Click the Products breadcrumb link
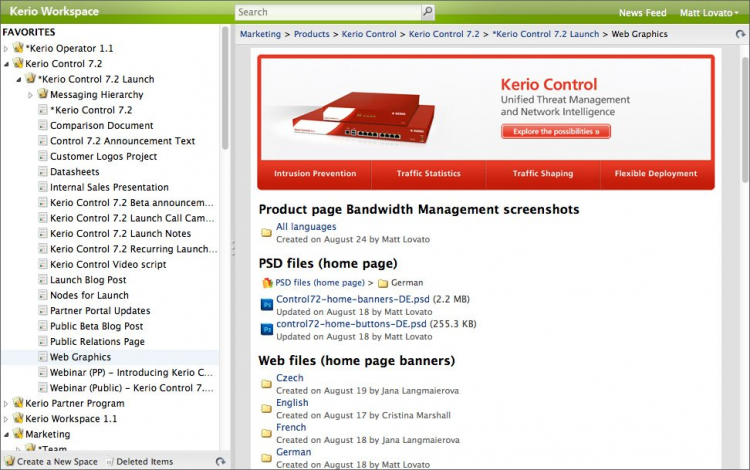The image size is (750, 470). tap(311, 34)
